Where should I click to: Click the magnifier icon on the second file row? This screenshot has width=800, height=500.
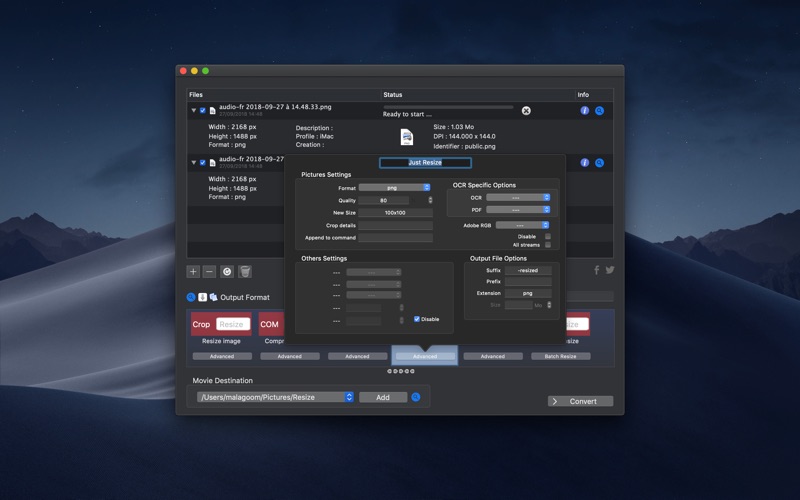(599, 163)
